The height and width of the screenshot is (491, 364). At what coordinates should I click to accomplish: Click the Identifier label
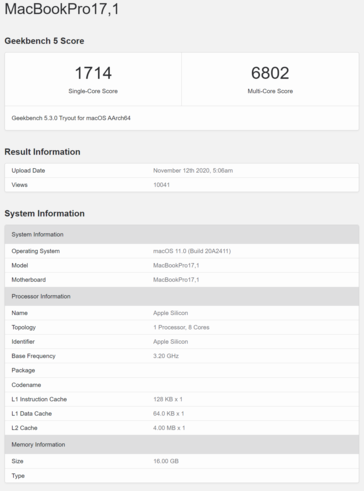click(23, 342)
